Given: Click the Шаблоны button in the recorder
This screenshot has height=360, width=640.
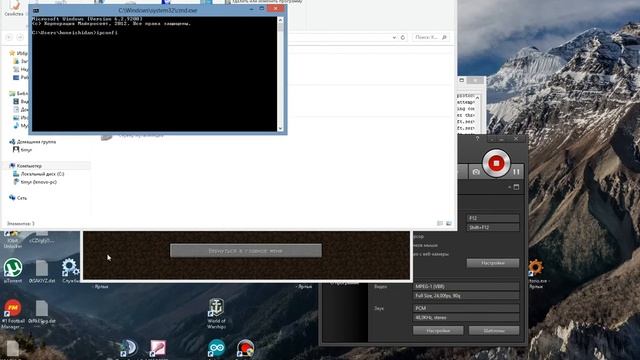Looking at the screenshot, I should pyautogui.click(x=494, y=331).
